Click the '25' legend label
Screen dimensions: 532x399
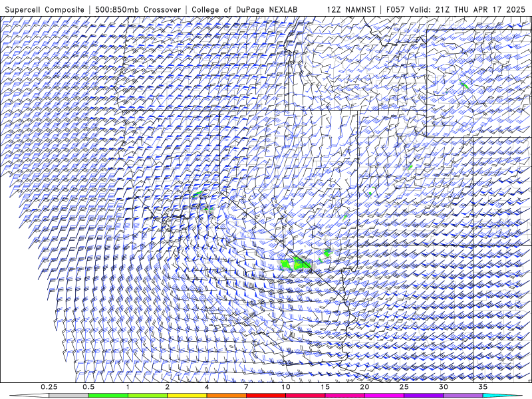pos(404,387)
